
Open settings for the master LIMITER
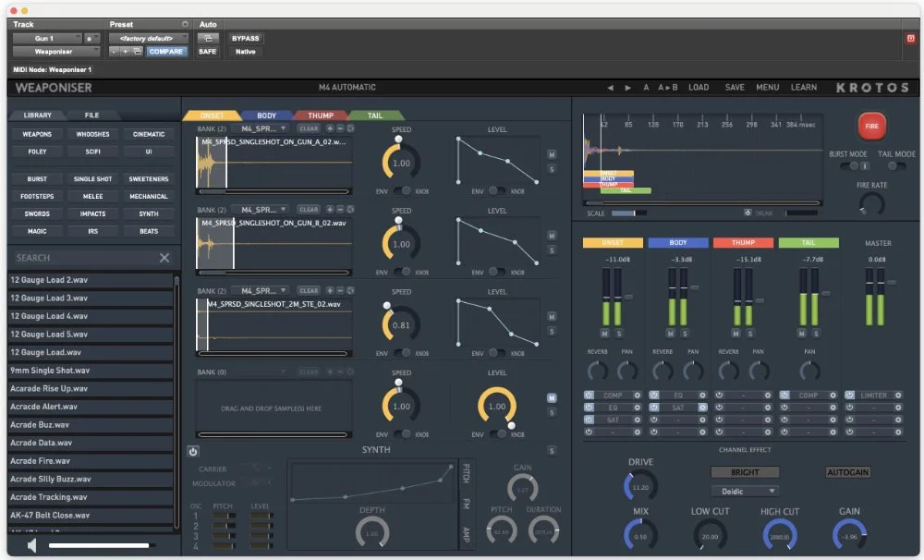click(898, 395)
